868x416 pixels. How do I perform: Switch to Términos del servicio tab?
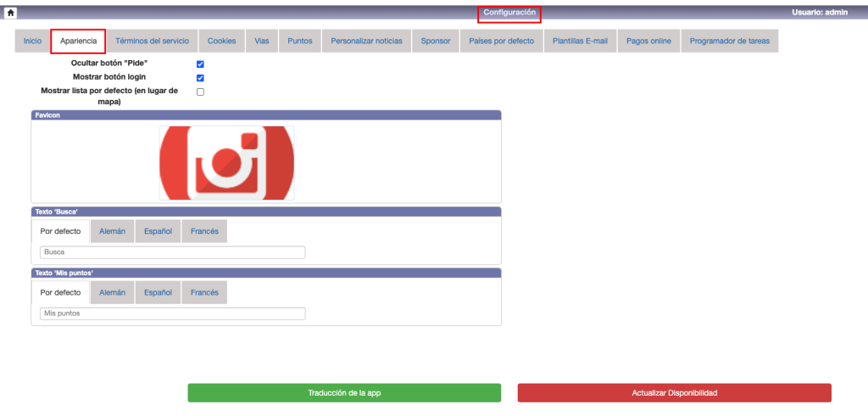pyautogui.click(x=153, y=42)
